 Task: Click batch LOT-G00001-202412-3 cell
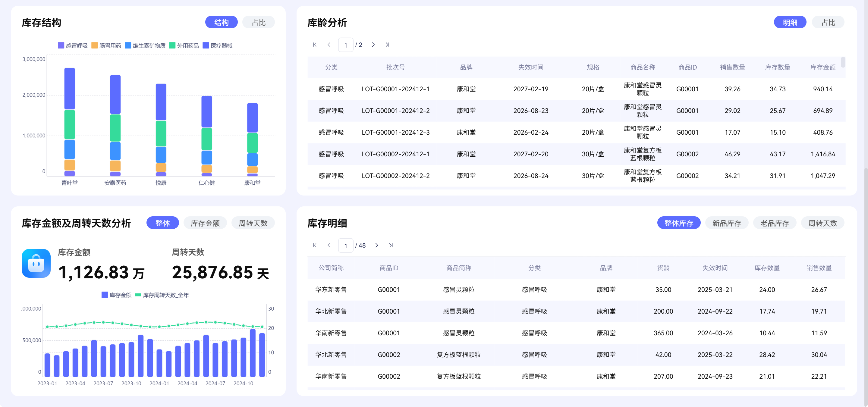[x=396, y=133]
